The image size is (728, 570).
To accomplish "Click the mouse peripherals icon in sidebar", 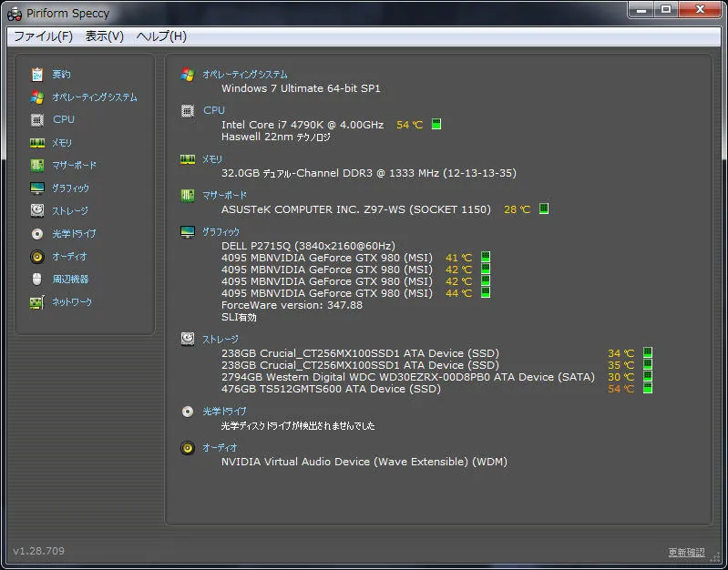I will coord(36,279).
